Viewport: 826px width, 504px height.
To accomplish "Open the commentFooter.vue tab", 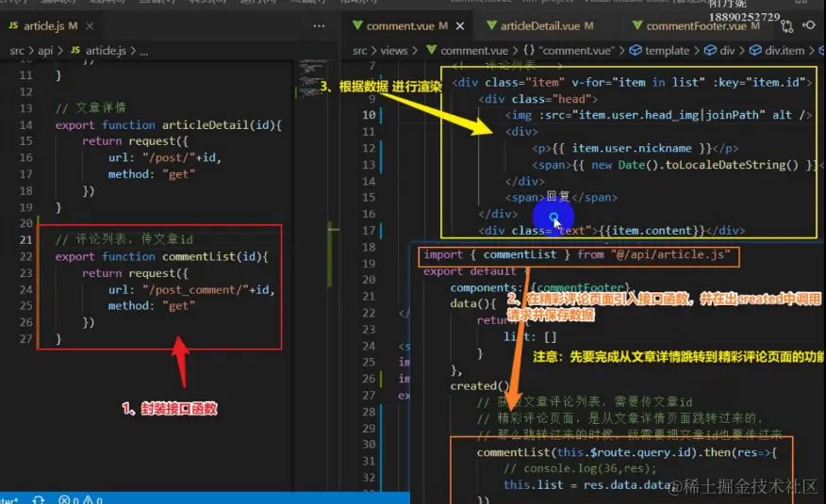I will point(695,25).
